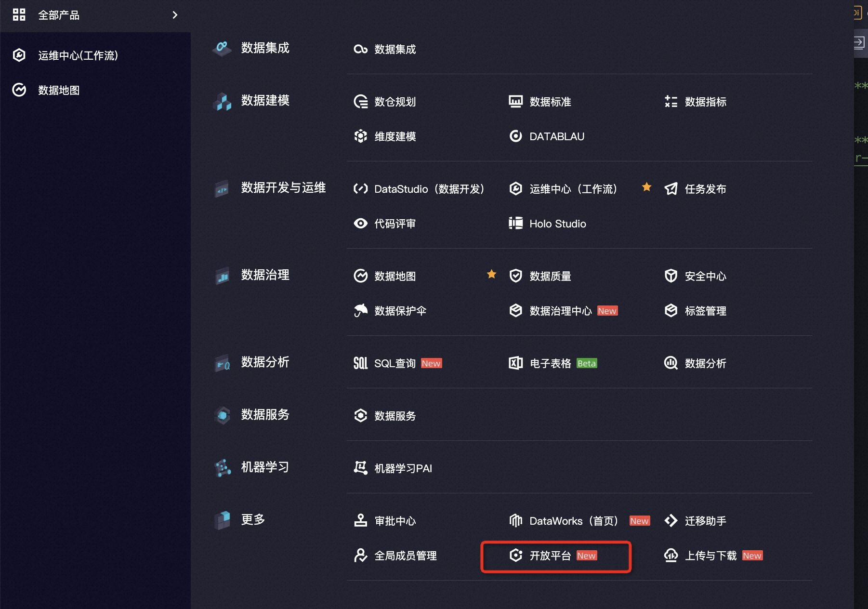Open 数据治理中心 link
The height and width of the screenshot is (609, 868).
560,311
